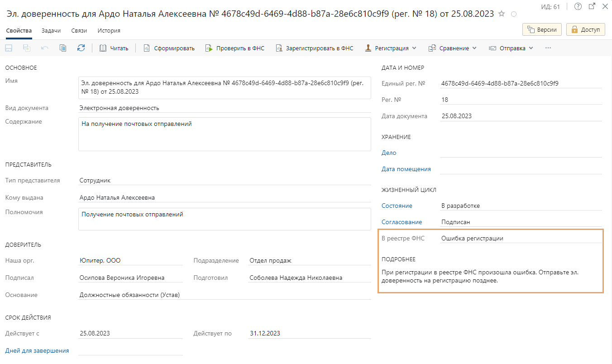612x364 pixels.
Task: Click the Refresh icon in toolbar
Action: [81, 48]
